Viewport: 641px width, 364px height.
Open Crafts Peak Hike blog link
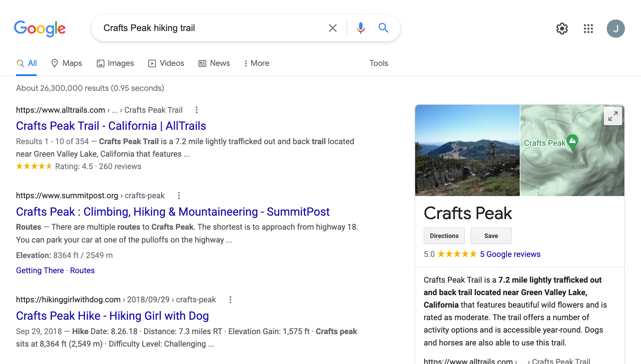(112, 316)
